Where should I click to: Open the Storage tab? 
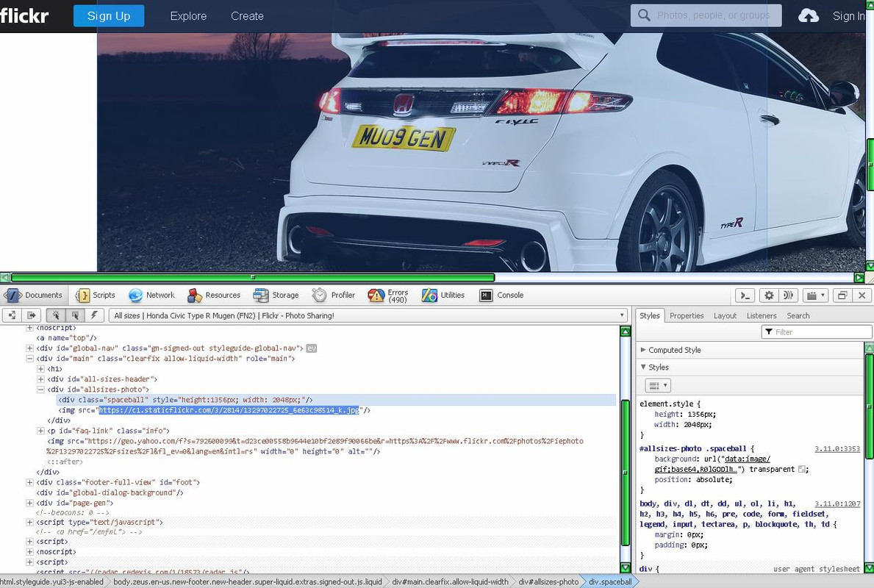coord(276,295)
